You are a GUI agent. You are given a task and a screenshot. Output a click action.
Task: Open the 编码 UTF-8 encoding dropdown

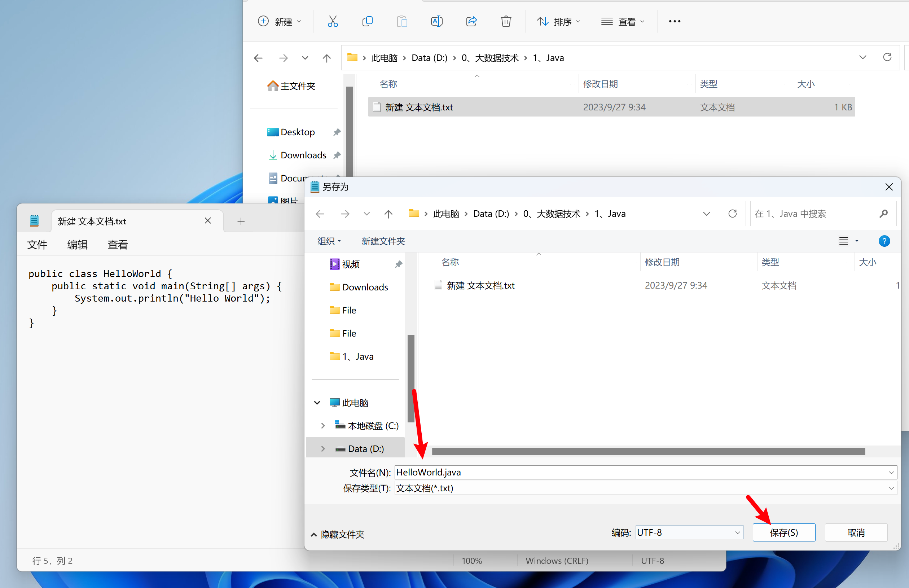[689, 532]
